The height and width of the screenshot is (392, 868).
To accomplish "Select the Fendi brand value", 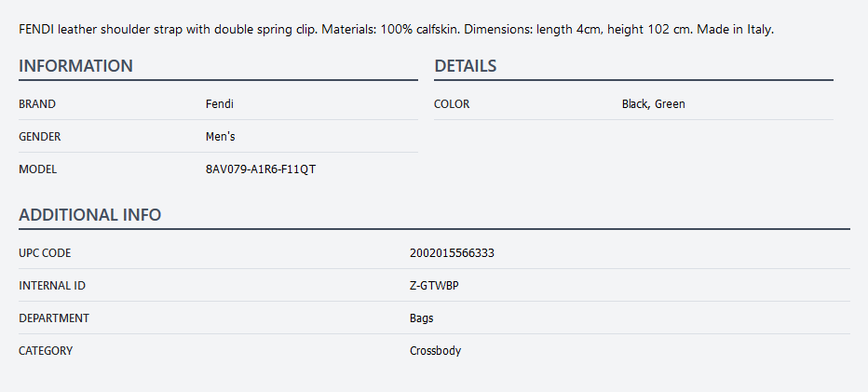I will coord(219,104).
